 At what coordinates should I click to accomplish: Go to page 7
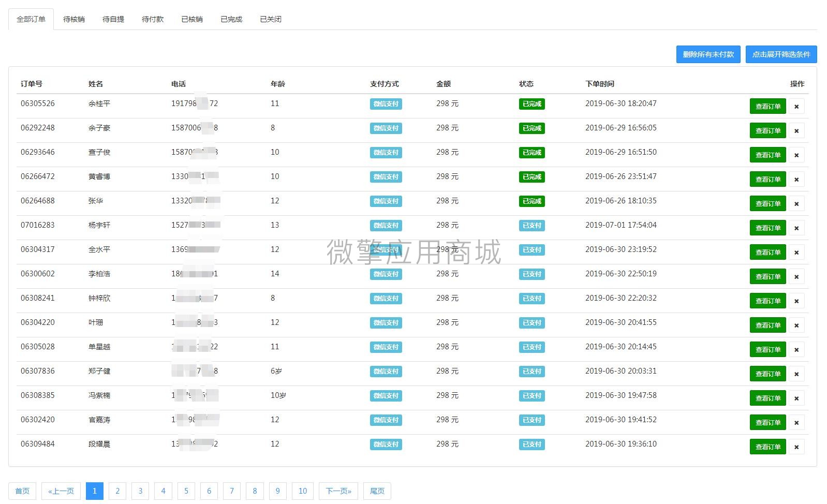click(x=232, y=491)
